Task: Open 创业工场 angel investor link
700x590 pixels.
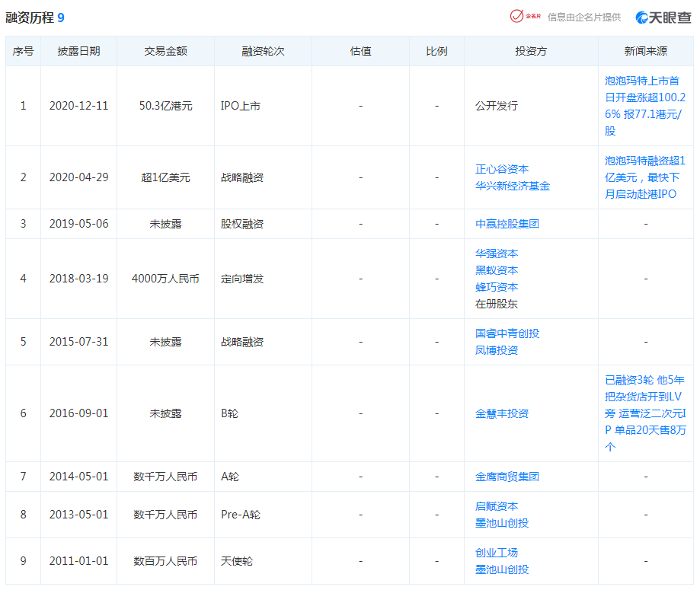Action: click(496, 553)
